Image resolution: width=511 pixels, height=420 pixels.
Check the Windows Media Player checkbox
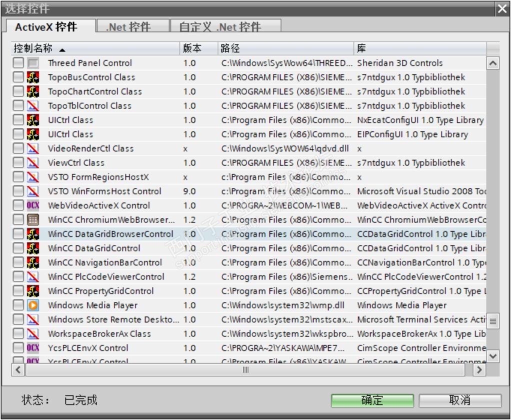[x=18, y=305]
